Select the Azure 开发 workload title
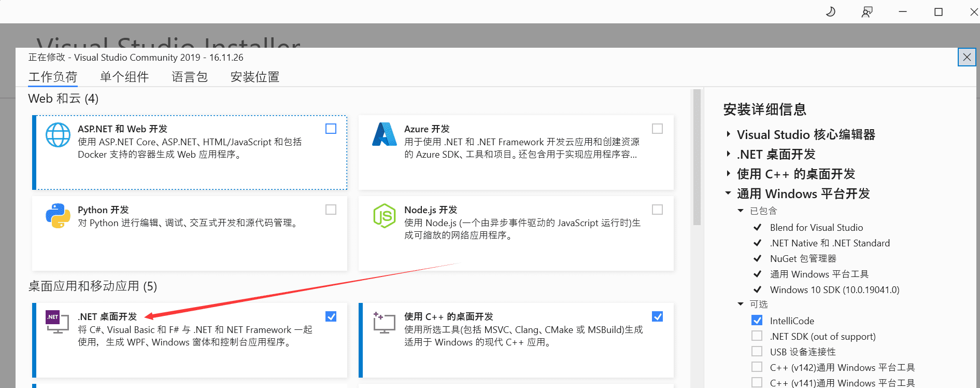Viewport: 980px width, 388px height. (427, 129)
